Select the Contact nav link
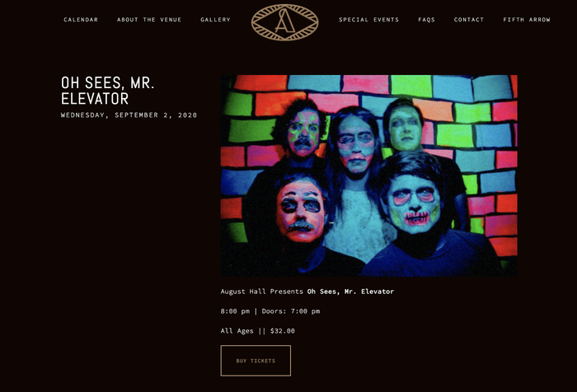The width and height of the screenshot is (577, 392). coord(469,20)
